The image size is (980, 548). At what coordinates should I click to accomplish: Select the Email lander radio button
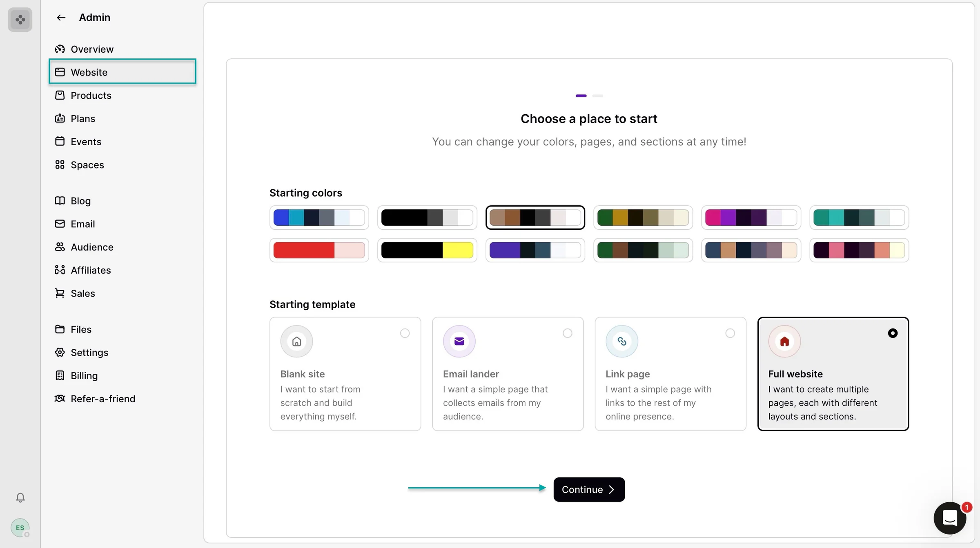coord(568,333)
